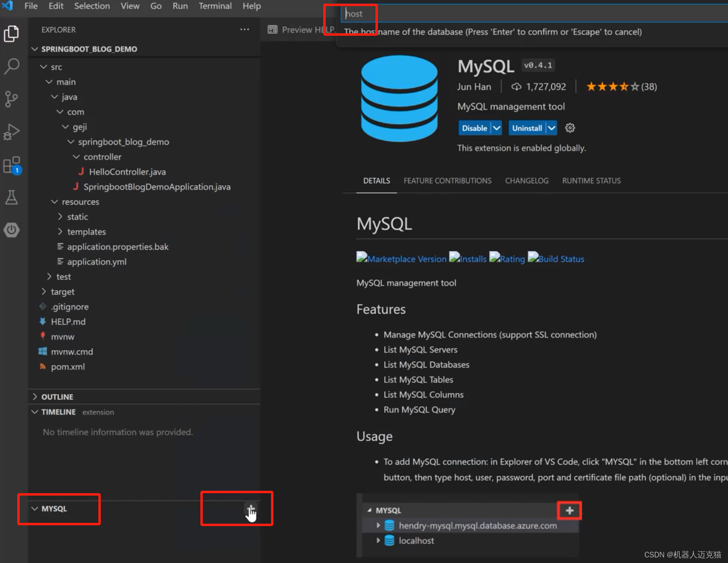Open the Terminal menu
Viewport: 728px width, 563px height.
[215, 6]
